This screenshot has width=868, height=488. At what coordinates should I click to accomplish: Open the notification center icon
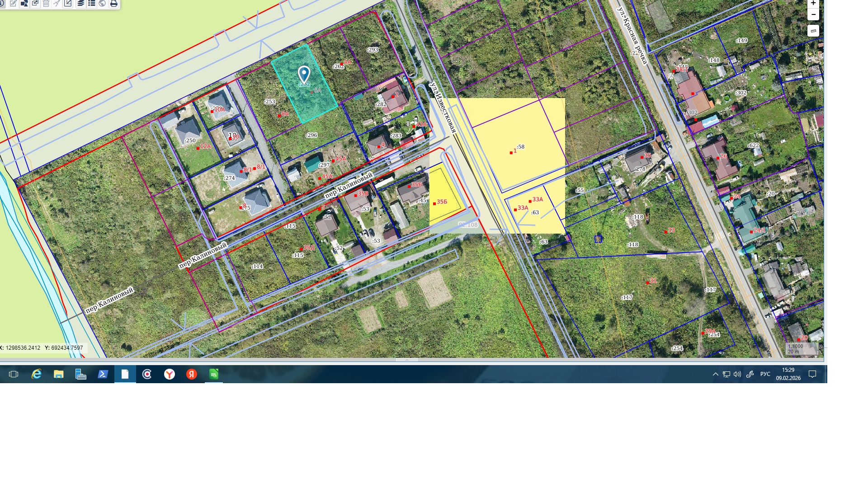[812, 374]
